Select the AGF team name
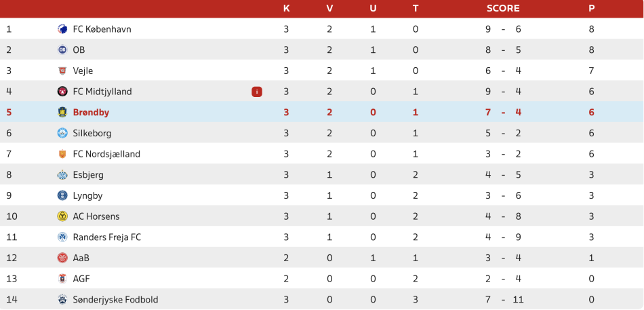Screen dimensions: 644x310 tap(81, 279)
